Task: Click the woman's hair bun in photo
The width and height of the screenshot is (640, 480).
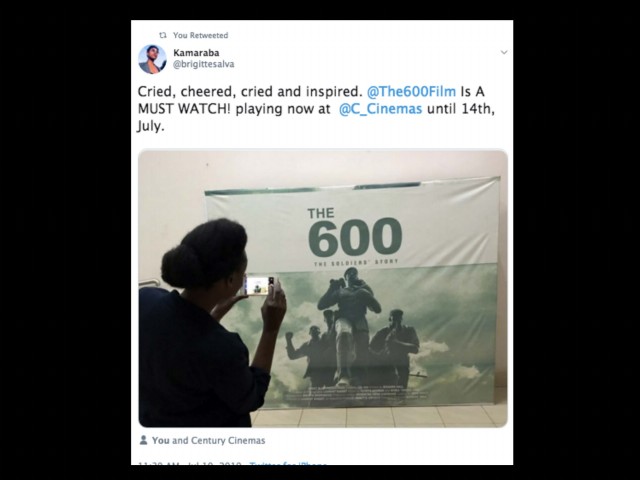Action: pos(205,253)
